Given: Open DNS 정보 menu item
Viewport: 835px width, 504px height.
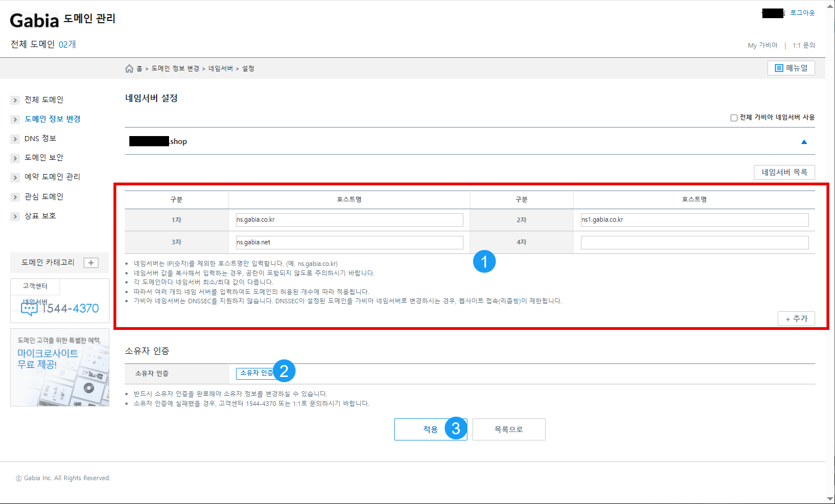Looking at the screenshot, I should 40,138.
